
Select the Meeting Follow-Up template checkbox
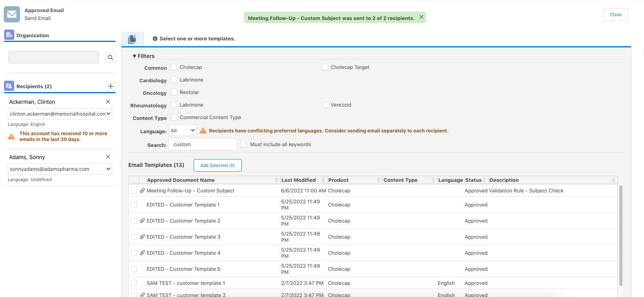point(134,190)
